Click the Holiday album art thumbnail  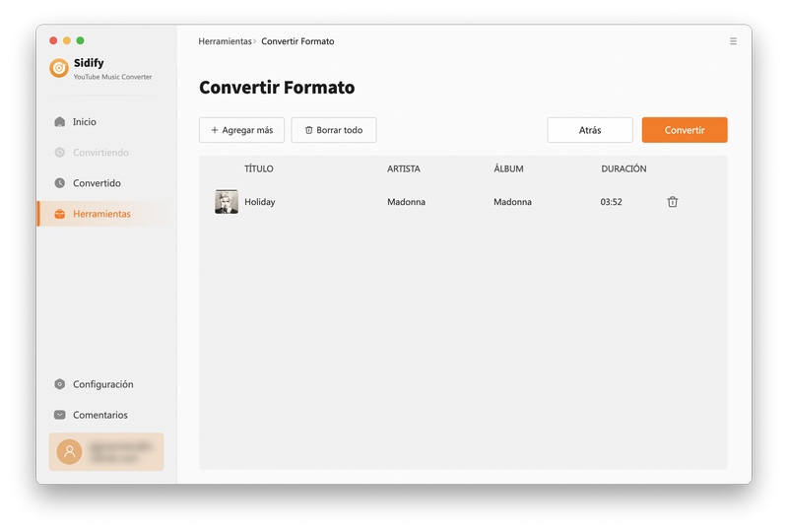click(x=227, y=202)
